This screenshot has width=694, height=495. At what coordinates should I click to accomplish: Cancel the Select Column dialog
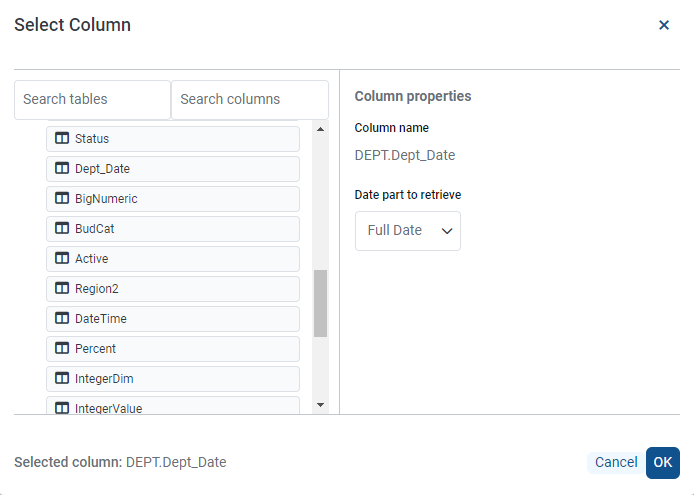616,462
